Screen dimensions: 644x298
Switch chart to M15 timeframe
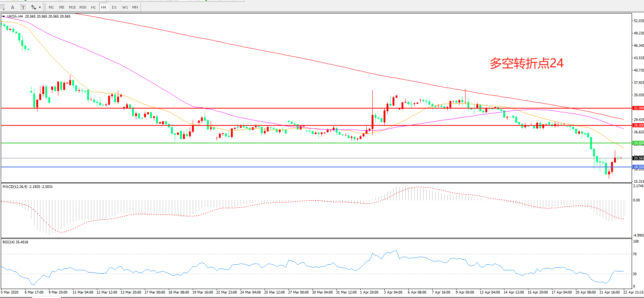click(x=72, y=7)
